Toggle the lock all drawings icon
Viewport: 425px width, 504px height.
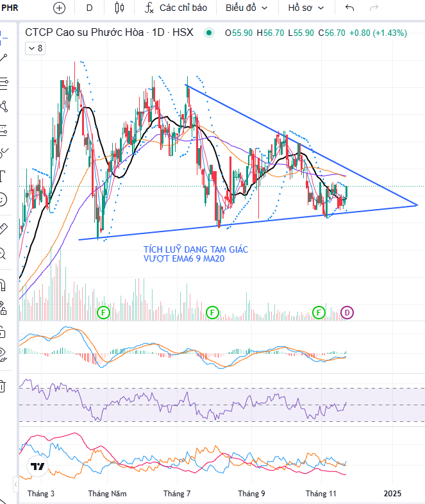coord(3,332)
